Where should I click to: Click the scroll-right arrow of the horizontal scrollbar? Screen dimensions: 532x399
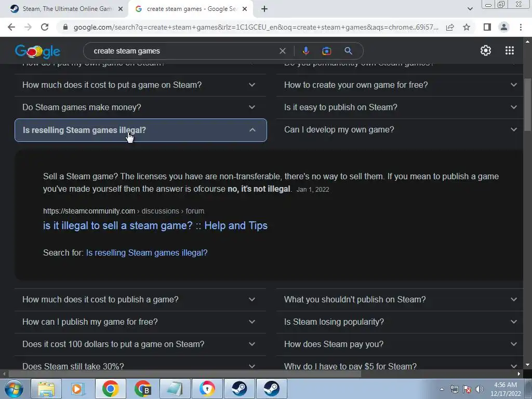[x=519, y=374]
